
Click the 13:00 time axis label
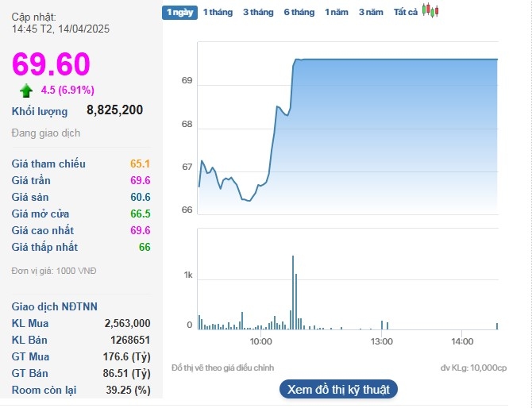coord(382,341)
